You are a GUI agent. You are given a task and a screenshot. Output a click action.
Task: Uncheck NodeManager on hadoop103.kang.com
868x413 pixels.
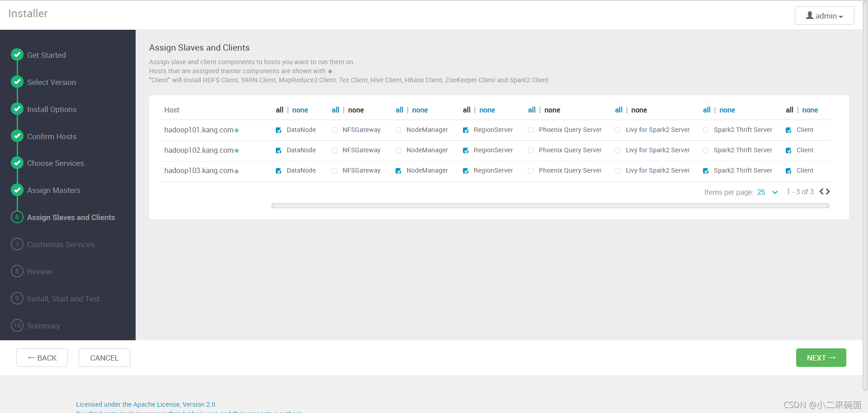tap(398, 171)
